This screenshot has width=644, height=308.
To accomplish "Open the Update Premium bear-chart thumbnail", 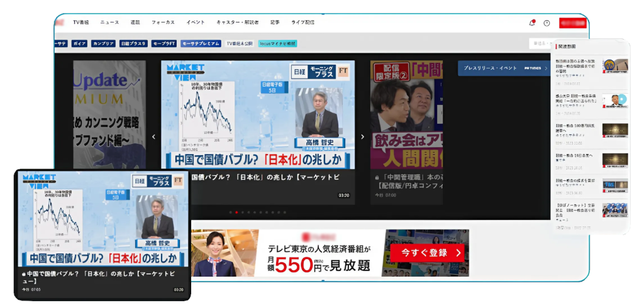I will (109, 114).
